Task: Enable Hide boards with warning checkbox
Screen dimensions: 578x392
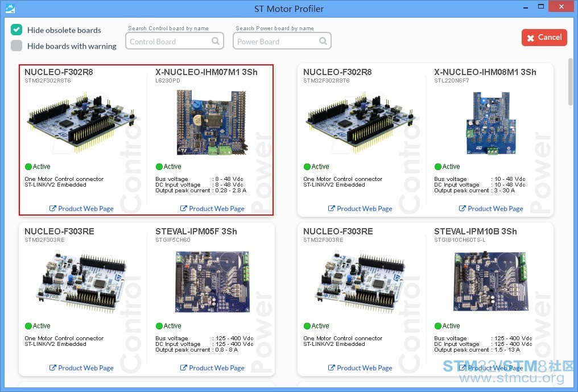Action: point(16,46)
